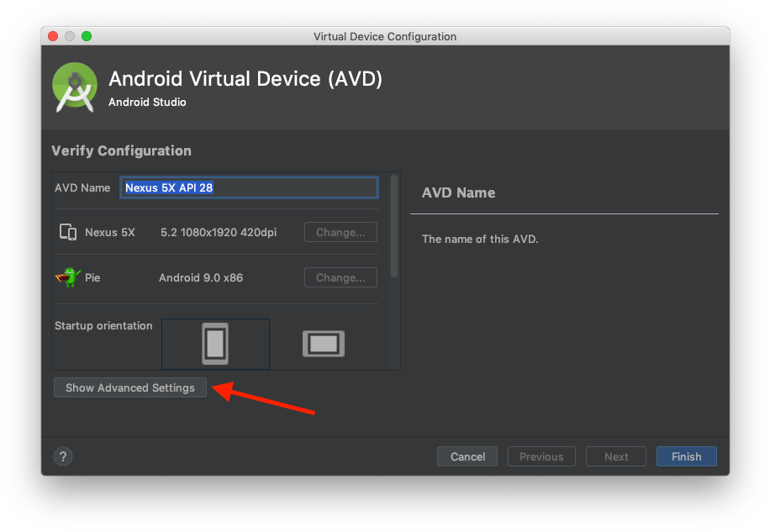Switch focus to the Verify Configuration panel header
The image size is (770, 532).
[121, 150]
